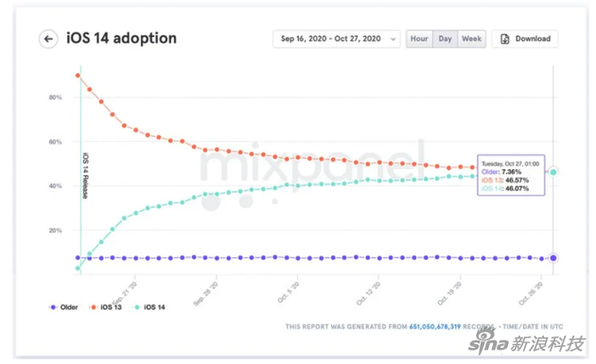Click the 80% y-axis label

click(55, 97)
